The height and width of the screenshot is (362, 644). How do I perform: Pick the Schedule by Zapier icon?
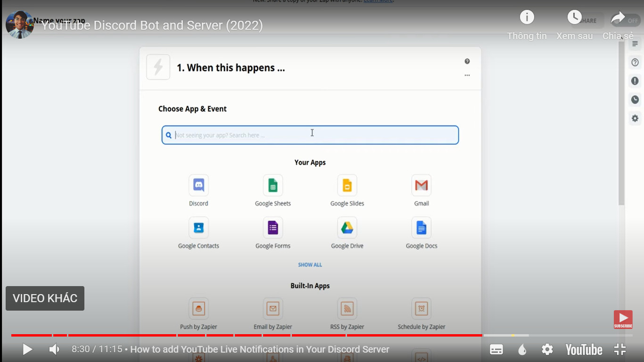point(421,309)
